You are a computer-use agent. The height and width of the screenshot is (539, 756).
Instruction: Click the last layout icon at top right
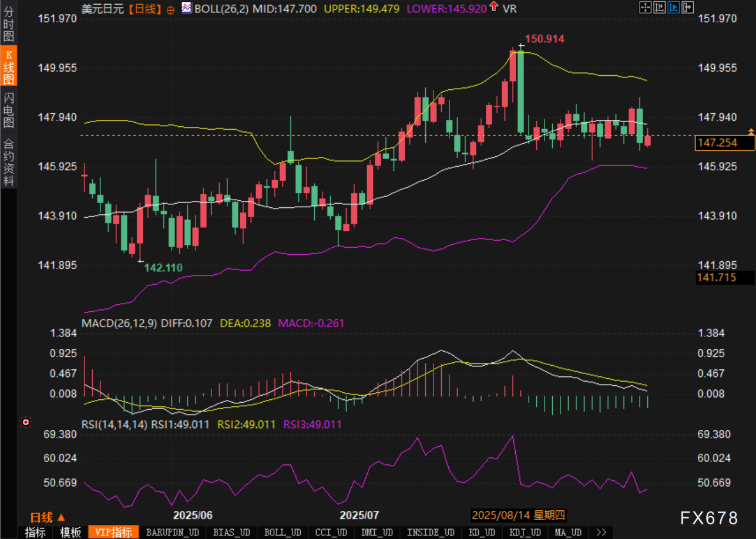tap(687, 7)
